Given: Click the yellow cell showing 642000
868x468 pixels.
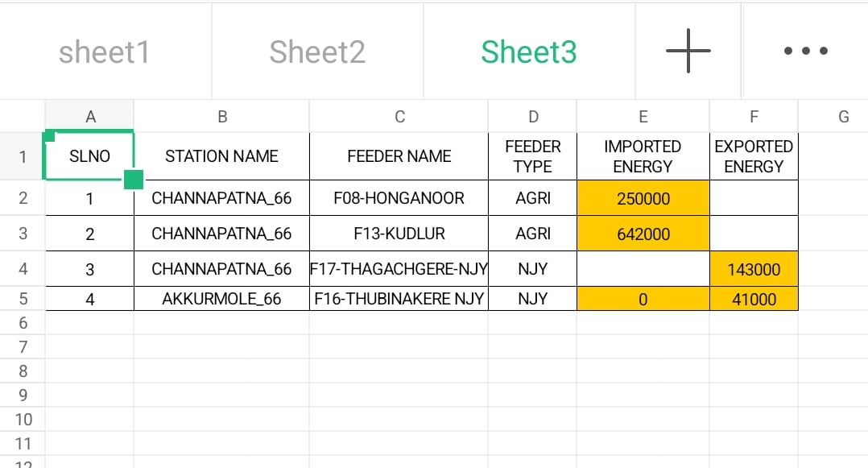Looking at the screenshot, I should tap(643, 234).
